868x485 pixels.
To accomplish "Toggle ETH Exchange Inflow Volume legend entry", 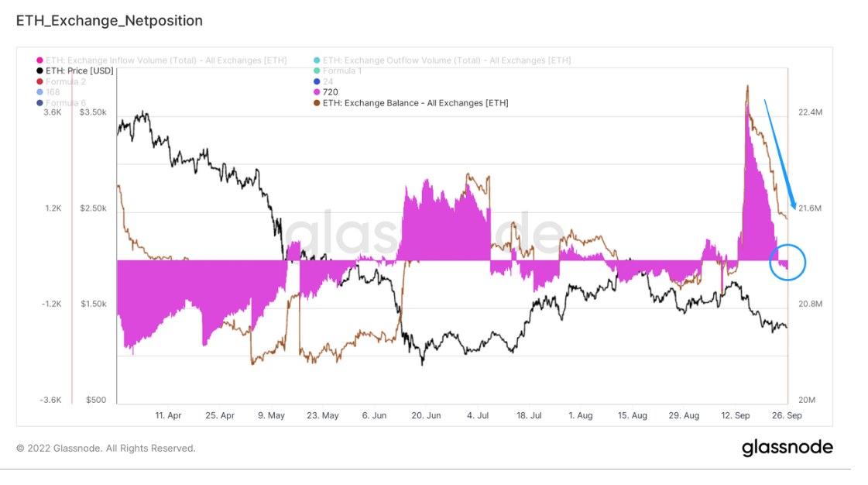I will click(x=166, y=60).
